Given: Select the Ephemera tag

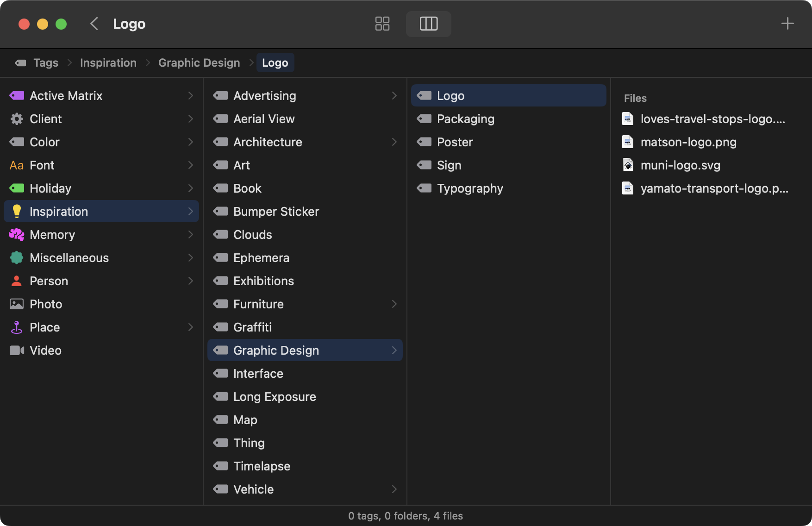Looking at the screenshot, I should (305, 257).
